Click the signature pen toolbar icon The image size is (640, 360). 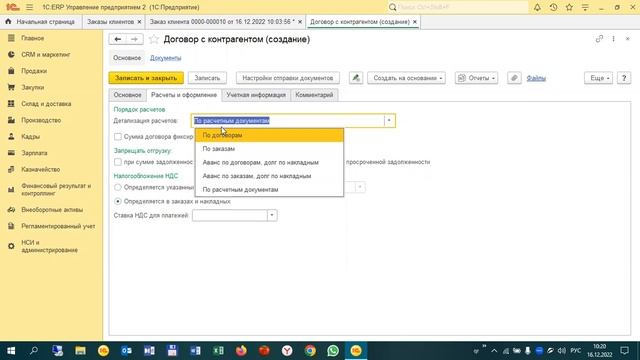356,78
